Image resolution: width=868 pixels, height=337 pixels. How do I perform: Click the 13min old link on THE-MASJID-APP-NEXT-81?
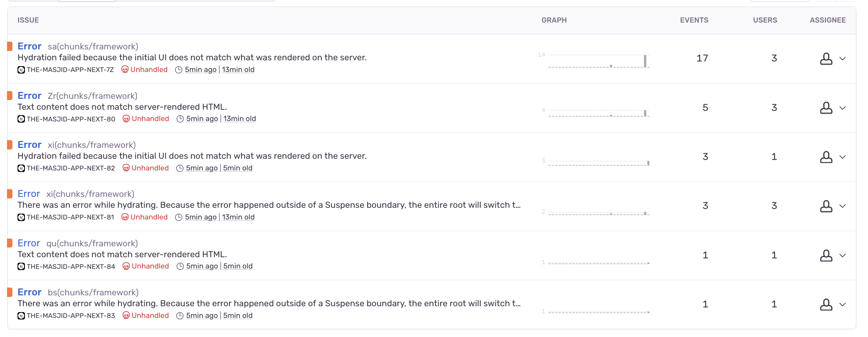(x=238, y=217)
